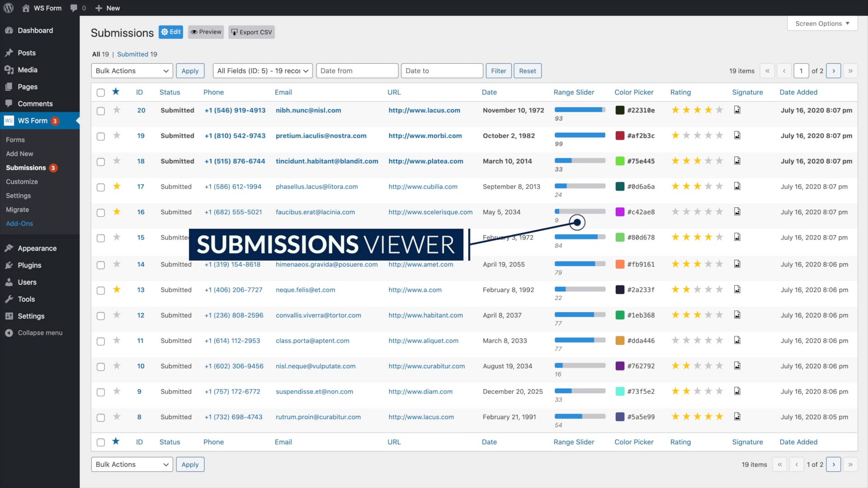
Task: Open All Fields form selector dropdown
Action: pos(263,71)
